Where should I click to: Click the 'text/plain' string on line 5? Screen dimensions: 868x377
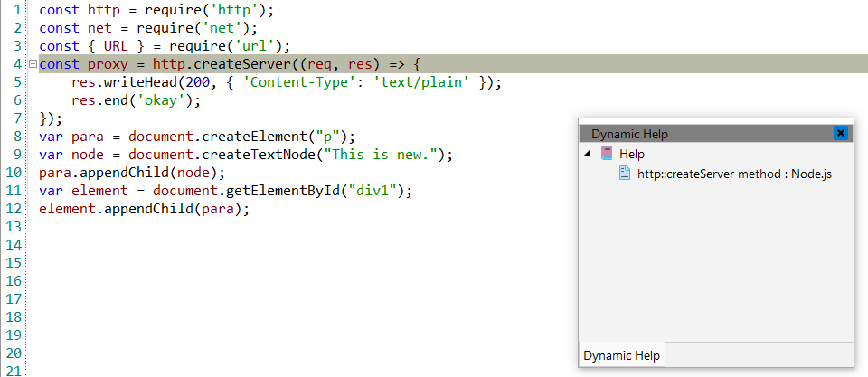click(421, 82)
